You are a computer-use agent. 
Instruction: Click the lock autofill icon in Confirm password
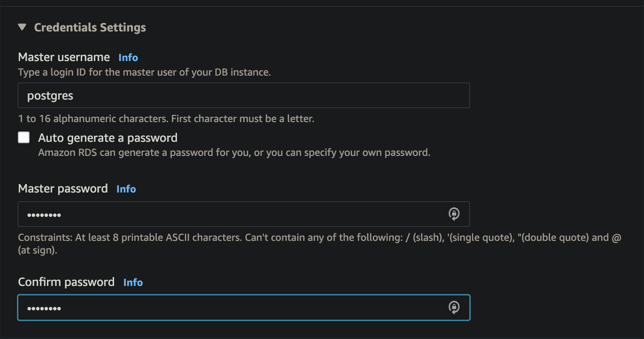[x=453, y=308]
